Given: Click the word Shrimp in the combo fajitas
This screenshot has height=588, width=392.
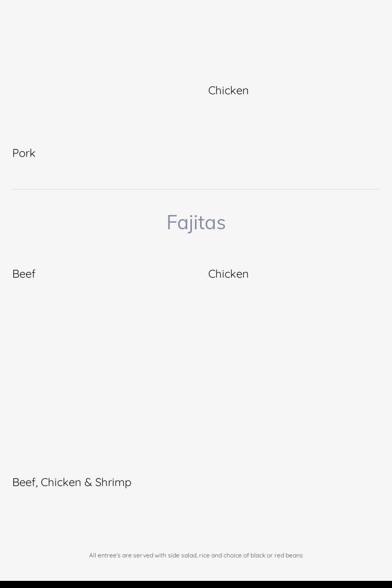Looking at the screenshot, I should point(113,482).
